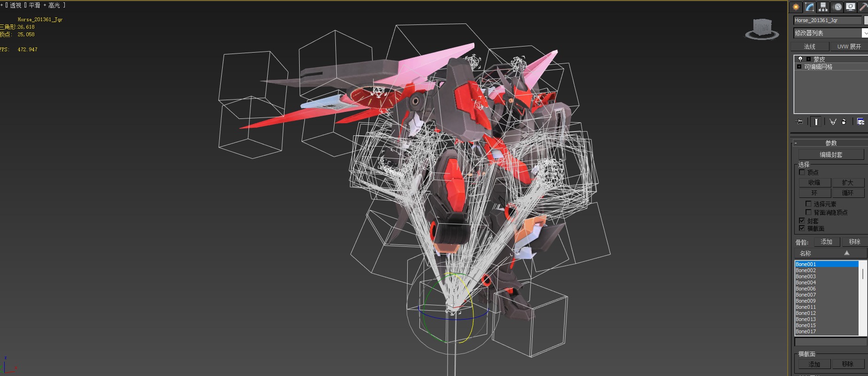Image resolution: width=868 pixels, height=376 pixels.
Task: Click the object color swatch beside name field
Action: tap(866, 20)
